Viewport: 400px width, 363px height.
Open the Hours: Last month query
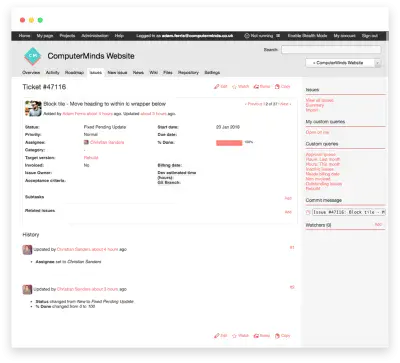323,159
